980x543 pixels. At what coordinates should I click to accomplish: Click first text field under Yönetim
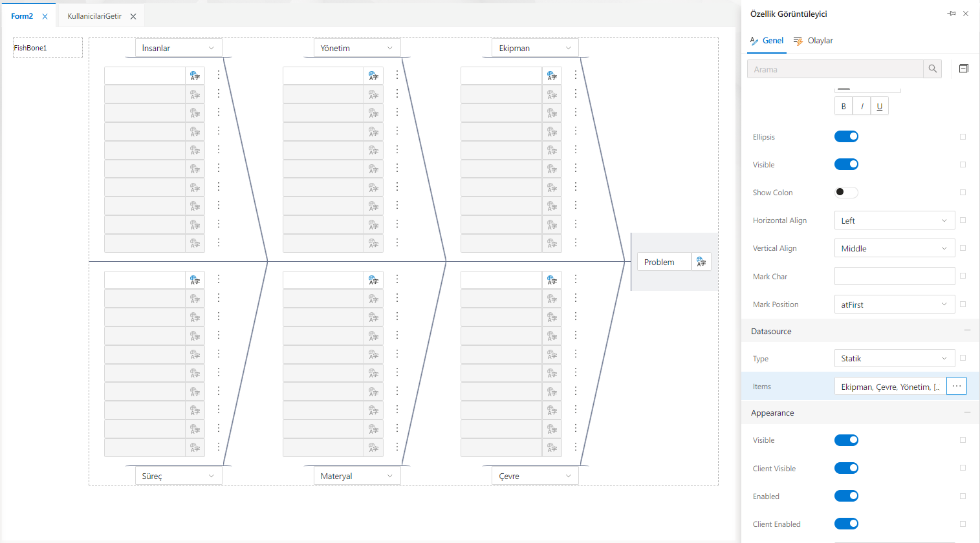coord(323,76)
